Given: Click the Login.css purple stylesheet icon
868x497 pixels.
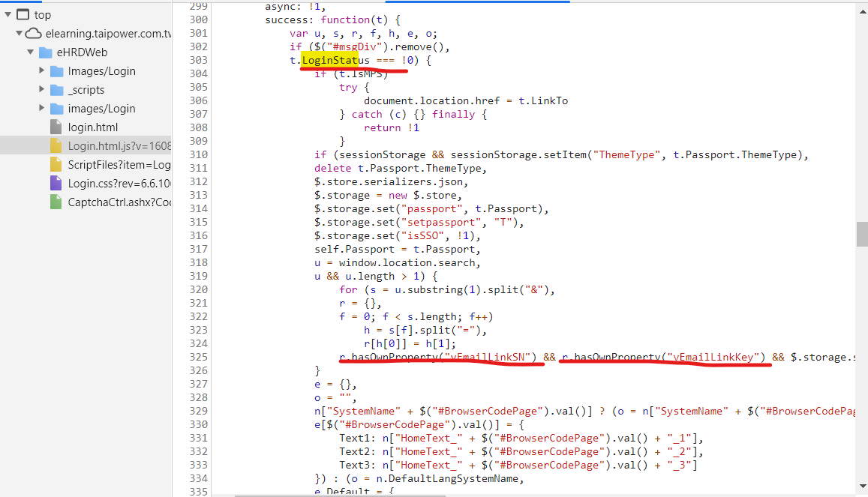Looking at the screenshot, I should coord(56,184).
